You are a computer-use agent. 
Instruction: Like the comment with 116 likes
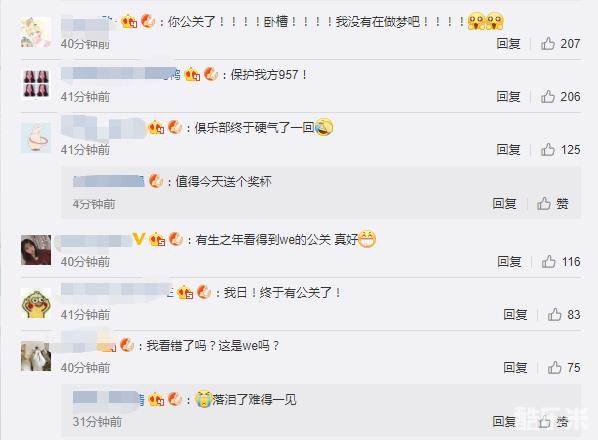coord(548,262)
